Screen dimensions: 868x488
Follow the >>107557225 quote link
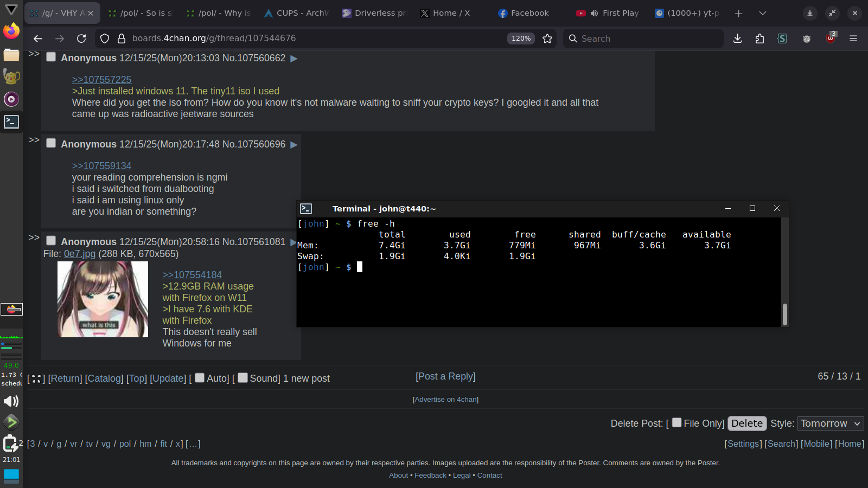point(102,80)
